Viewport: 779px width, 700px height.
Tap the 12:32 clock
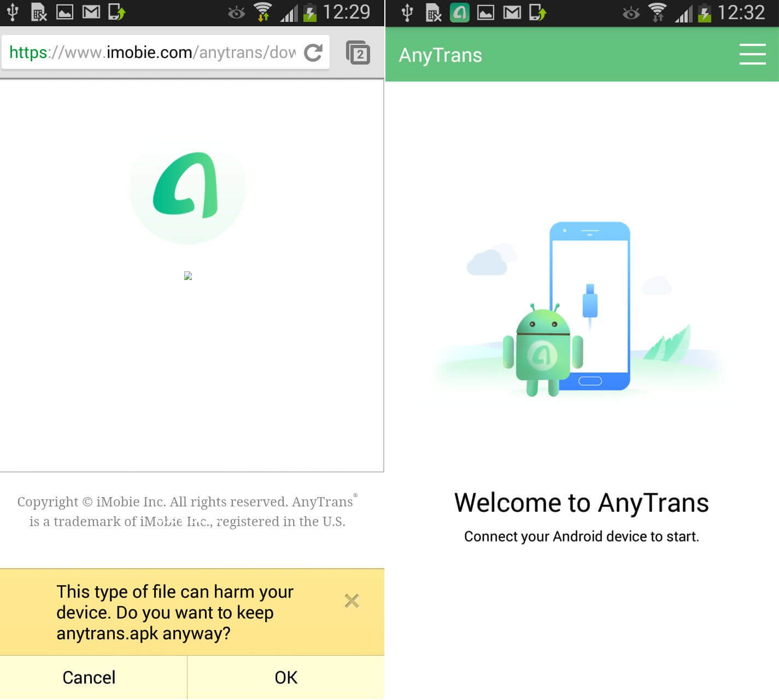(x=741, y=13)
